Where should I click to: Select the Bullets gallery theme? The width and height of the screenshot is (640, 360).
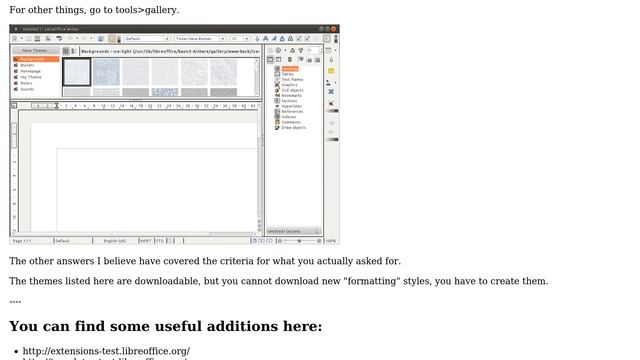coord(27,65)
